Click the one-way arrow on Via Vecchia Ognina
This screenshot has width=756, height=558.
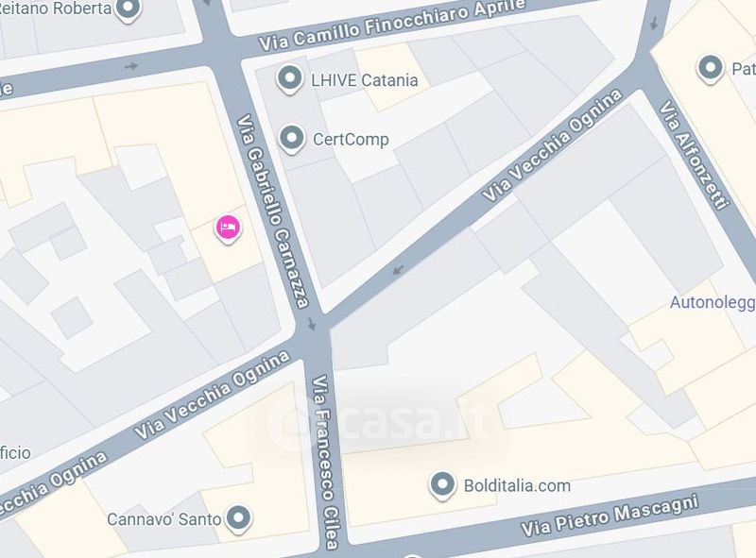[x=398, y=269]
